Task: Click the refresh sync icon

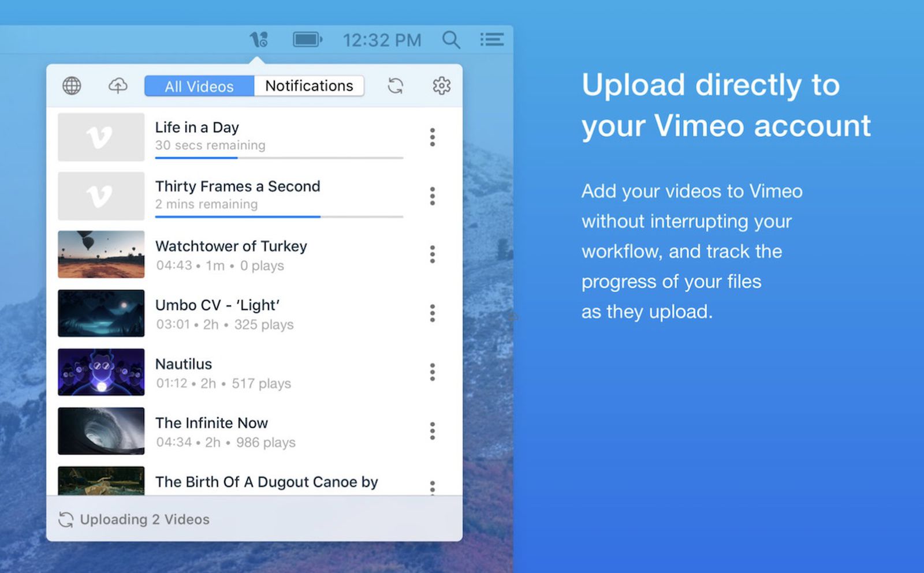Action: coord(396,85)
